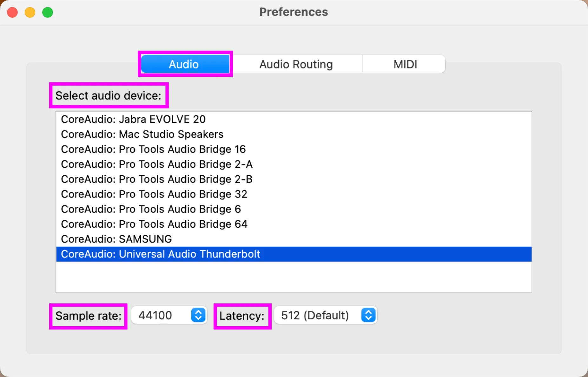Click Universal Audio Thunderbolt device entry
This screenshot has height=377, width=588.
[x=161, y=254]
